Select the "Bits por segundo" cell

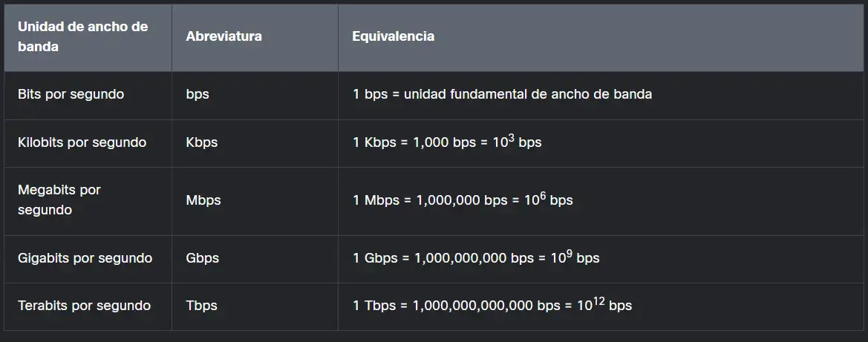click(x=71, y=95)
